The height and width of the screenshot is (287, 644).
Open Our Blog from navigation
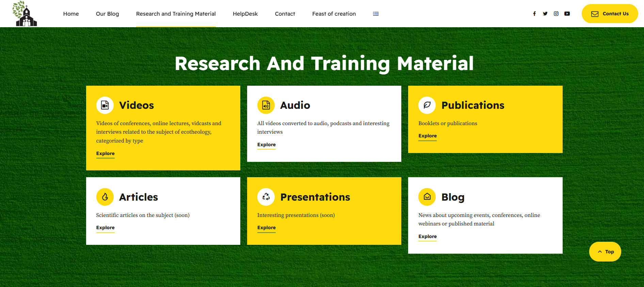(x=108, y=14)
